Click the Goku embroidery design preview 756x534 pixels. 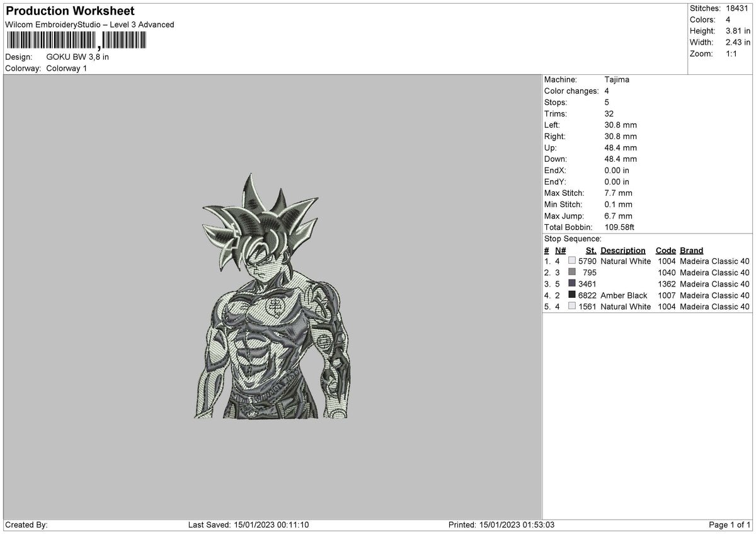point(272,296)
